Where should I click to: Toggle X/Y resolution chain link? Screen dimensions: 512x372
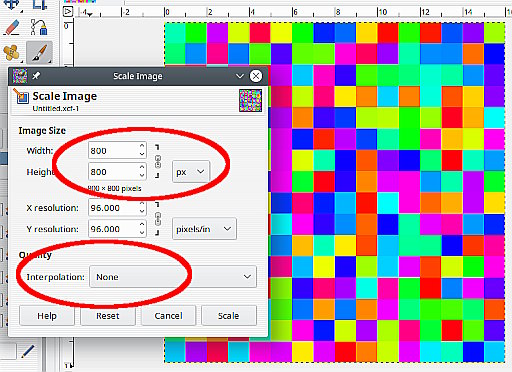(x=158, y=219)
